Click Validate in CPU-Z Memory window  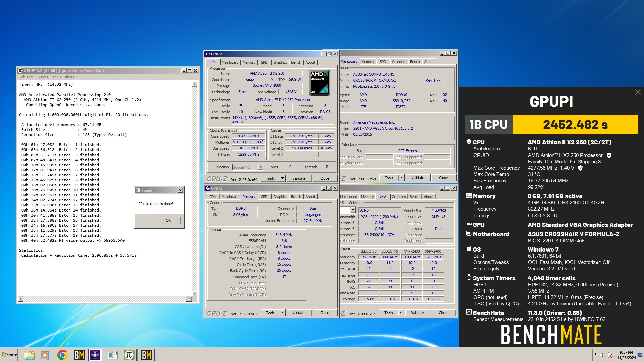pyautogui.click(x=299, y=313)
